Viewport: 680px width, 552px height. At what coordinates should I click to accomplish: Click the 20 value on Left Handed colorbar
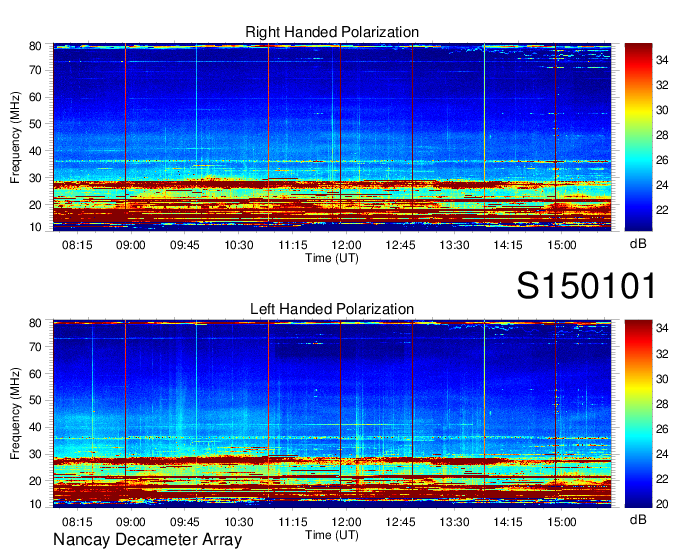[662, 504]
